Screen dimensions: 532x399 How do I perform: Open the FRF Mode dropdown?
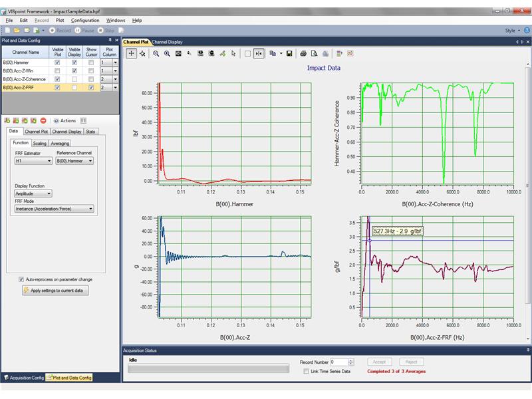click(55, 209)
